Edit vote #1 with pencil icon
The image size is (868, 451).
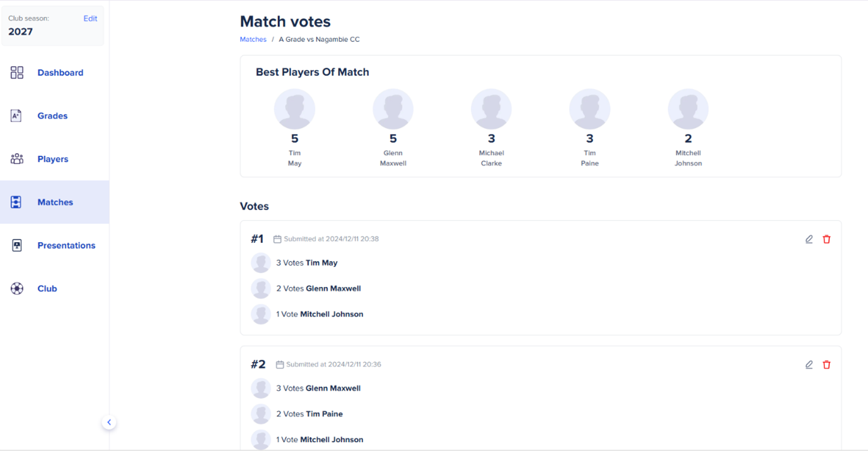pos(809,239)
